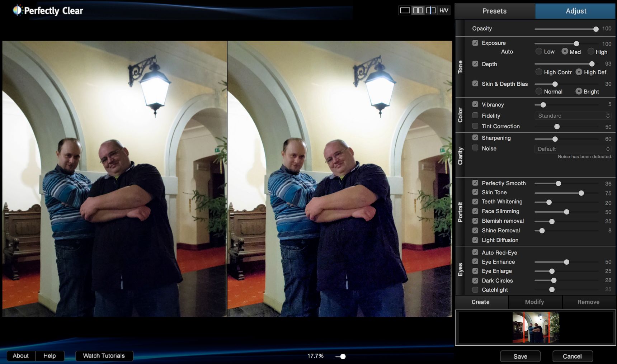Toggle the Depth checkbox

click(475, 63)
